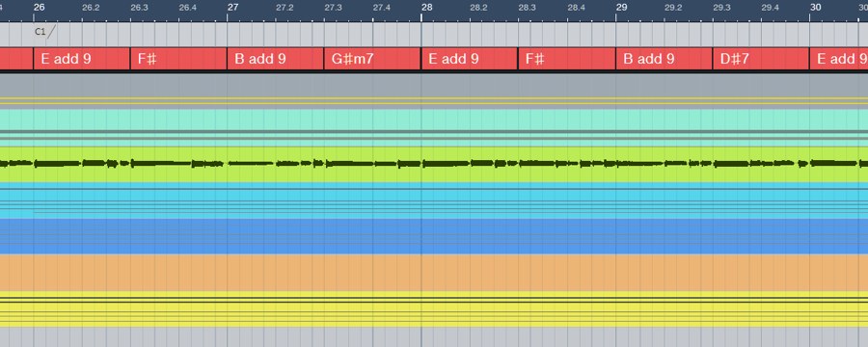Select the D#7 chord event
This screenshot has height=347, width=868.
pos(761,59)
